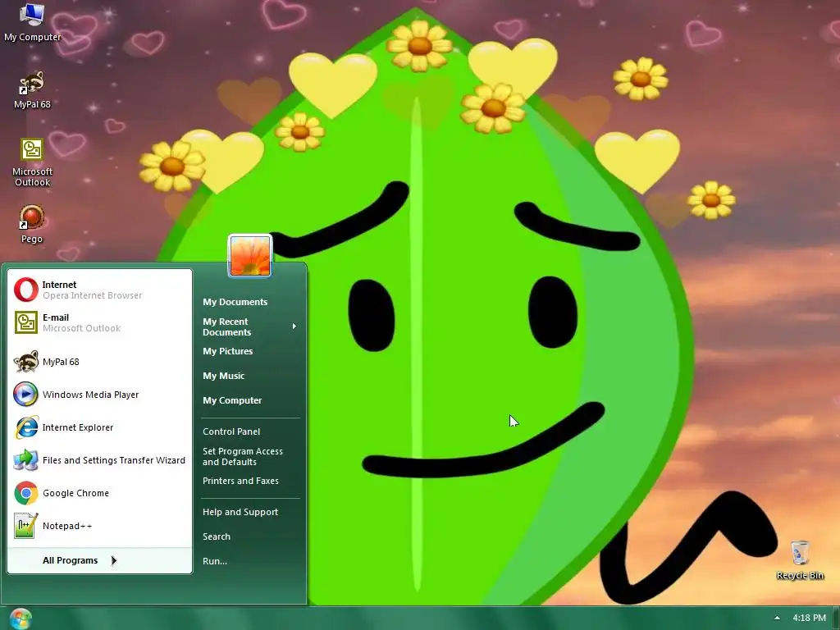Click Opera Internet Browser subtitle text
Image resolution: width=840 pixels, height=630 pixels.
[x=92, y=295]
